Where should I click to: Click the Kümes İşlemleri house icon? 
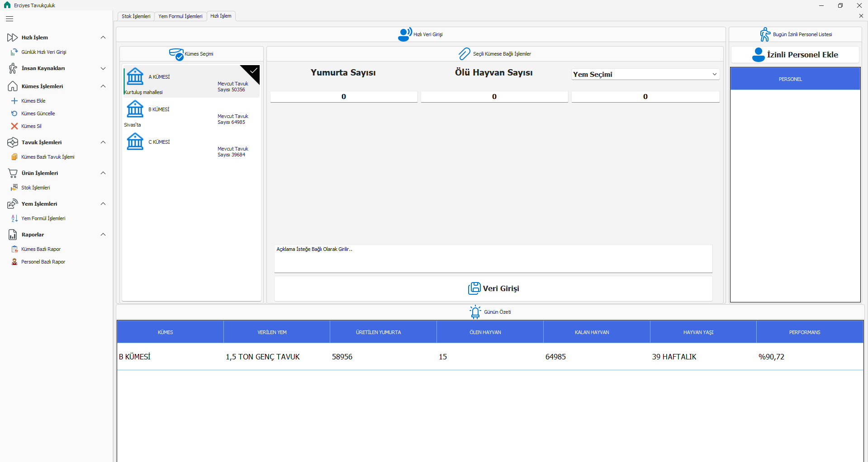click(x=13, y=86)
